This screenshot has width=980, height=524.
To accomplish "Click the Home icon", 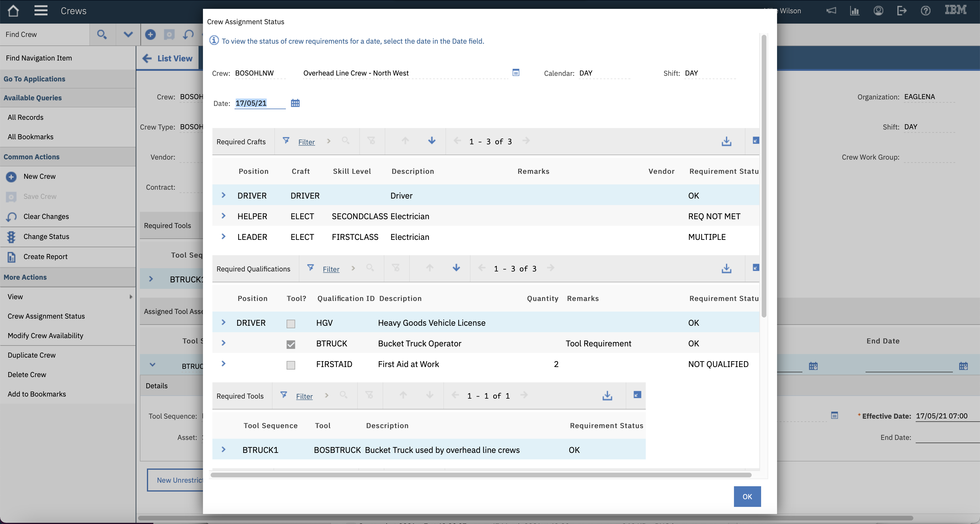I will click(13, 11).
